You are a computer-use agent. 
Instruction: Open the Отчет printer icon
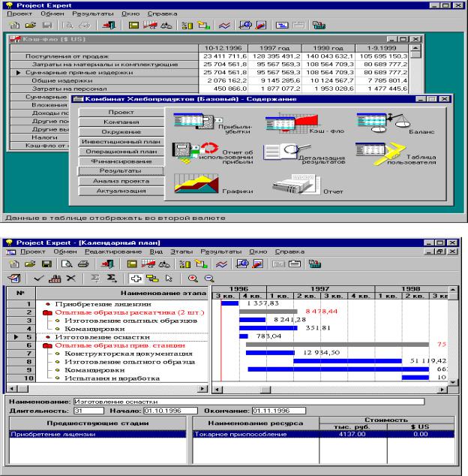click(x=296, y=184)
